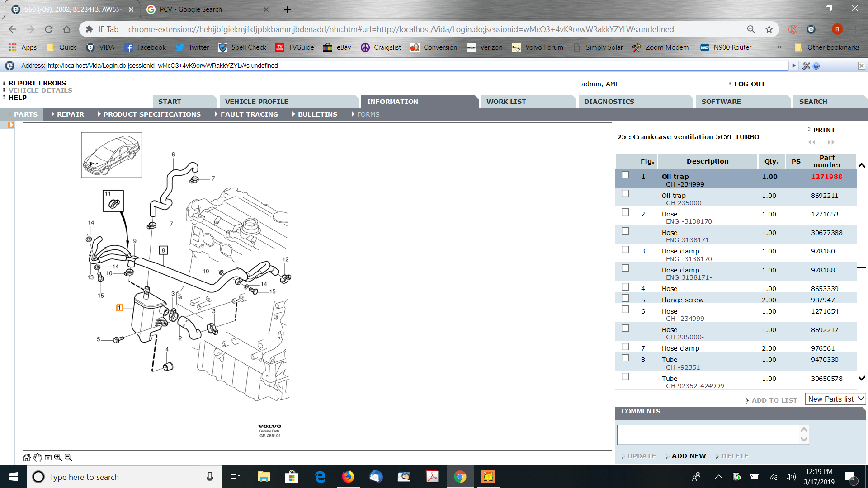Open the New Parts list dropdown
The image size is (868, 488).
point(836,399)
